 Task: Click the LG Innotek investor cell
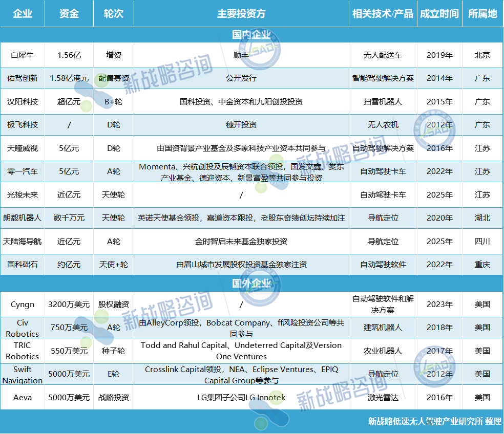241,398
